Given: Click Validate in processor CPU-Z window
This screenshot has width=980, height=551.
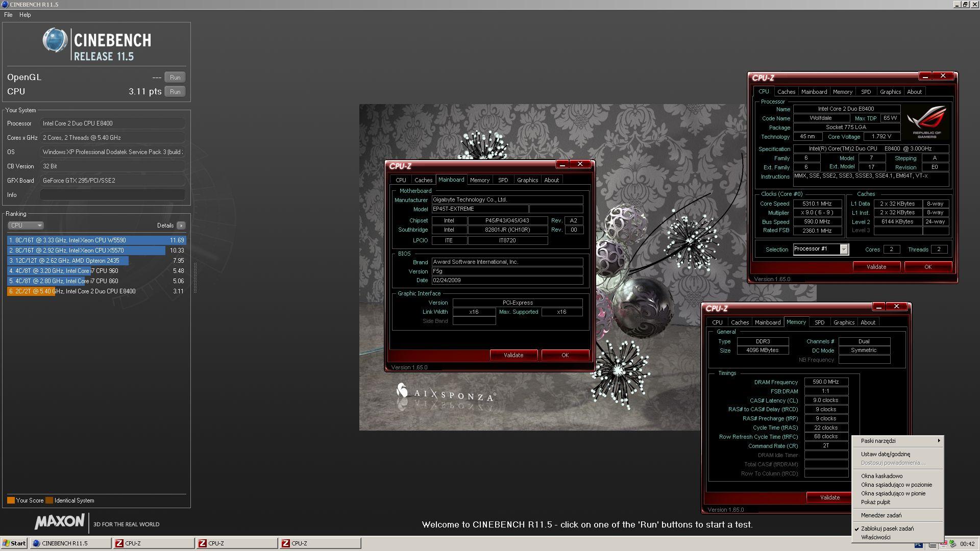Looking at the screenshot, I should (x=876, y=267).
